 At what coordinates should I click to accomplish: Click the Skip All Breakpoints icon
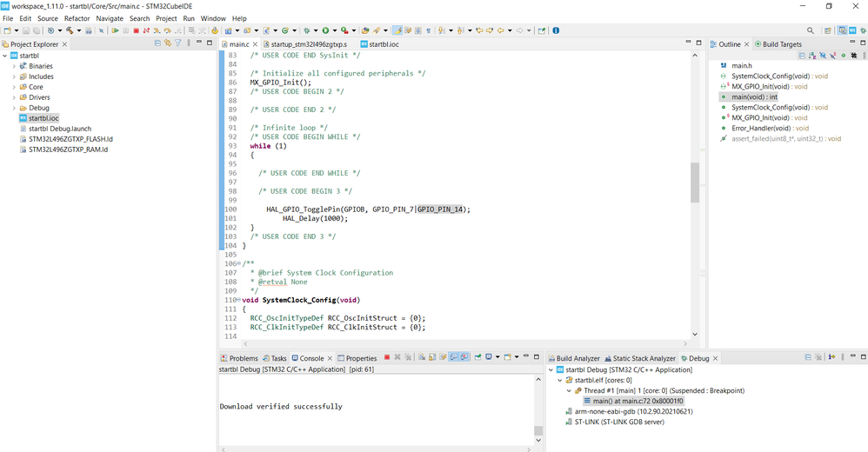101,30
